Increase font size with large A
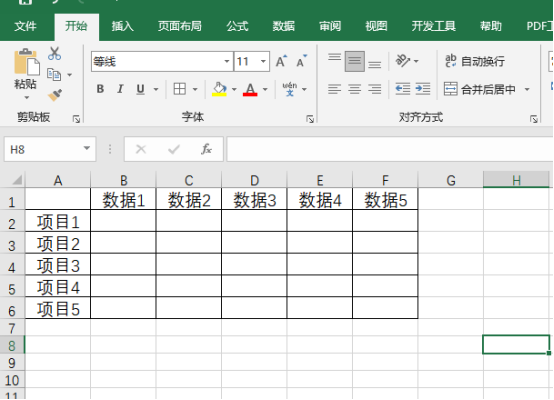Viewport: 554px width, 400px height. (x=281, y=61)
